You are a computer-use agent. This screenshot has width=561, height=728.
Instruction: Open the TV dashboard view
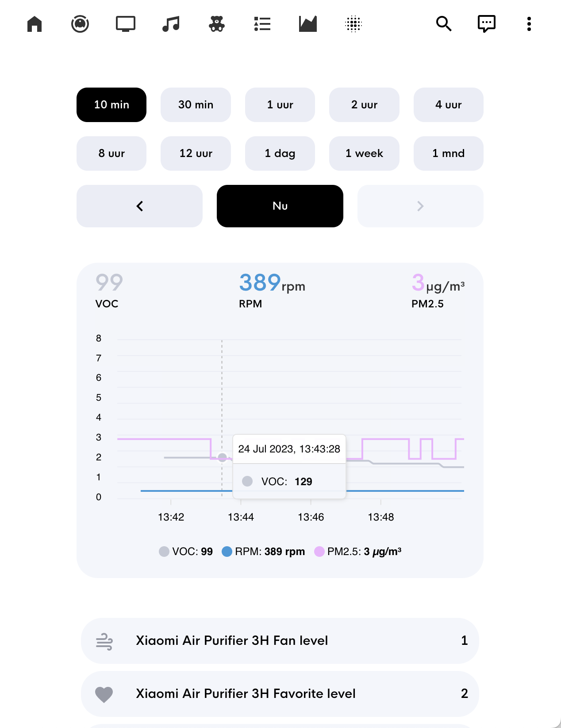(125, 24)
